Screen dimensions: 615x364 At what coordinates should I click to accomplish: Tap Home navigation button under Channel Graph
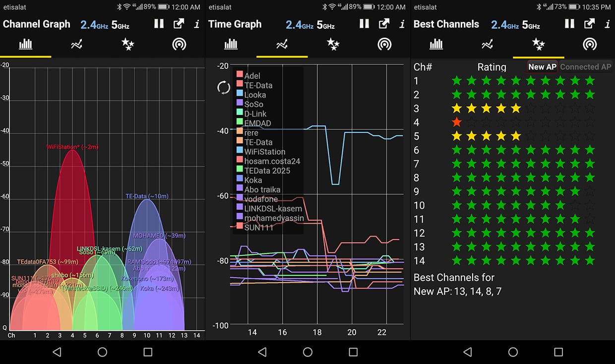coord(102,352)
